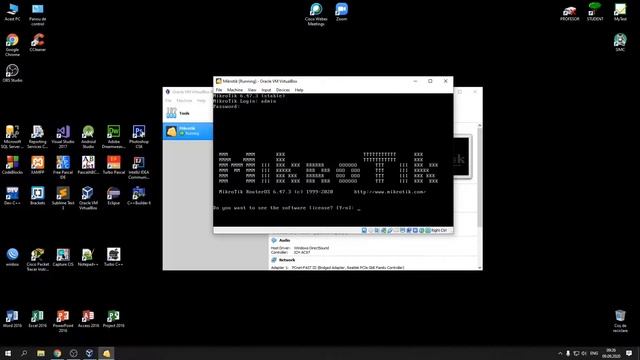Select PascalABC desktop shortcut

point(88,165)
